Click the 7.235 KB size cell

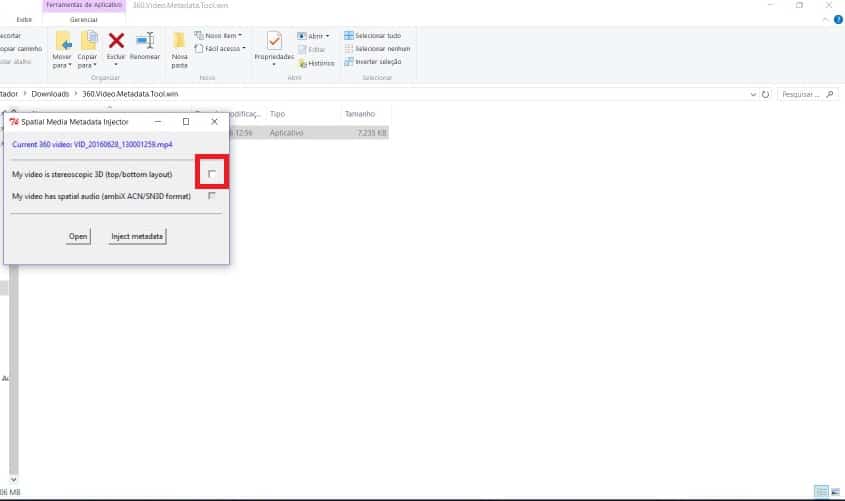372,133
